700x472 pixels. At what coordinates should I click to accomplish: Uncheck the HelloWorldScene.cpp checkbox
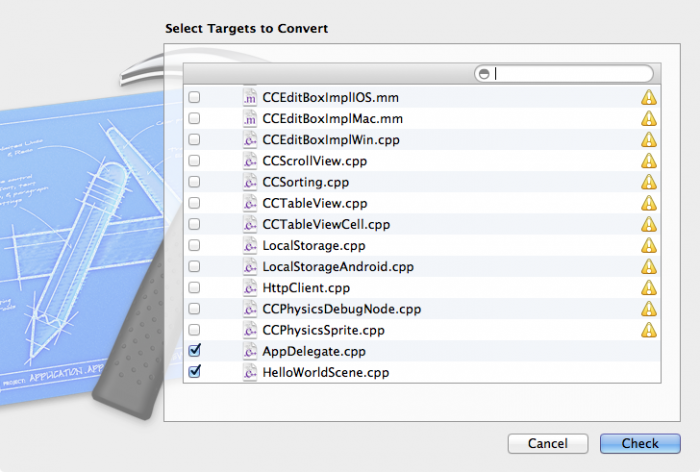[x=194, y=372]
